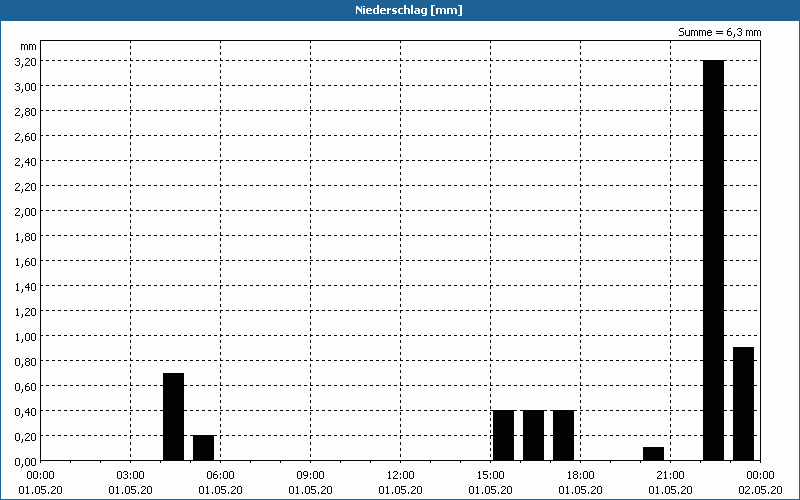Image resolution: width=800 pixels, height=500 pixels.
Task: Click the y-axis value '0,40'
Action: click(26, 411)
